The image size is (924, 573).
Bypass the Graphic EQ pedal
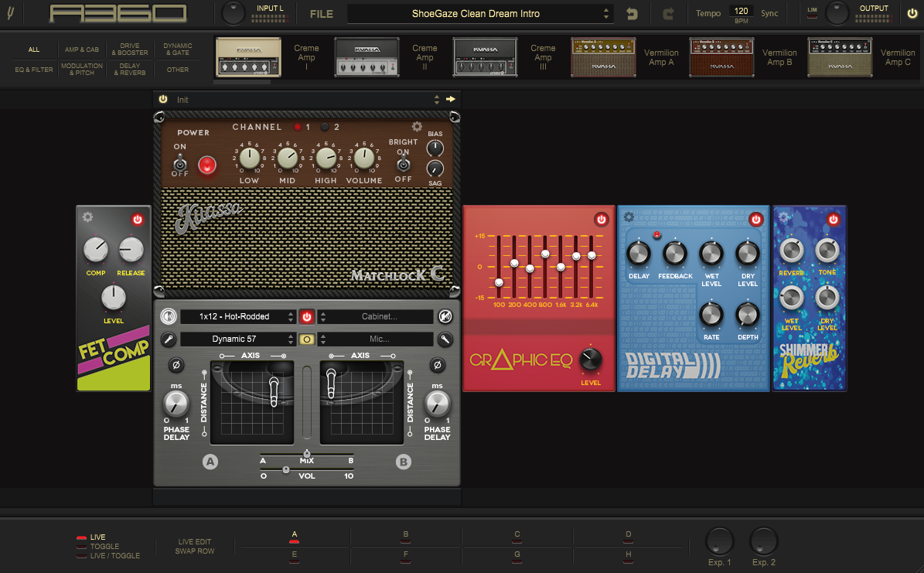(x=601, y=220)
